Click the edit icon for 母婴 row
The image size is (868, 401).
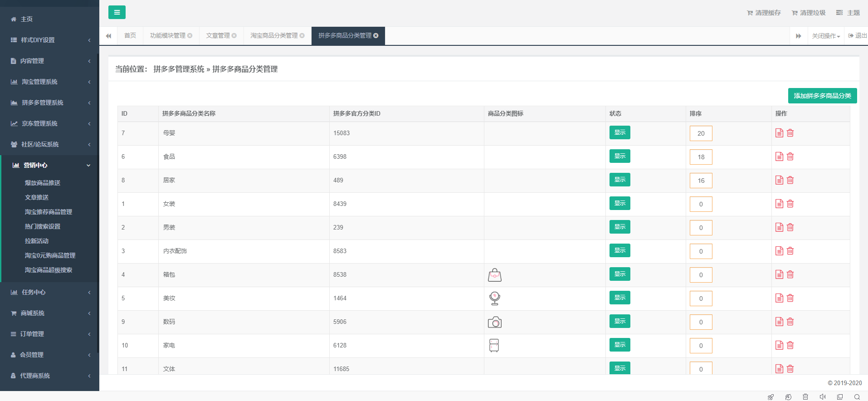779,133
